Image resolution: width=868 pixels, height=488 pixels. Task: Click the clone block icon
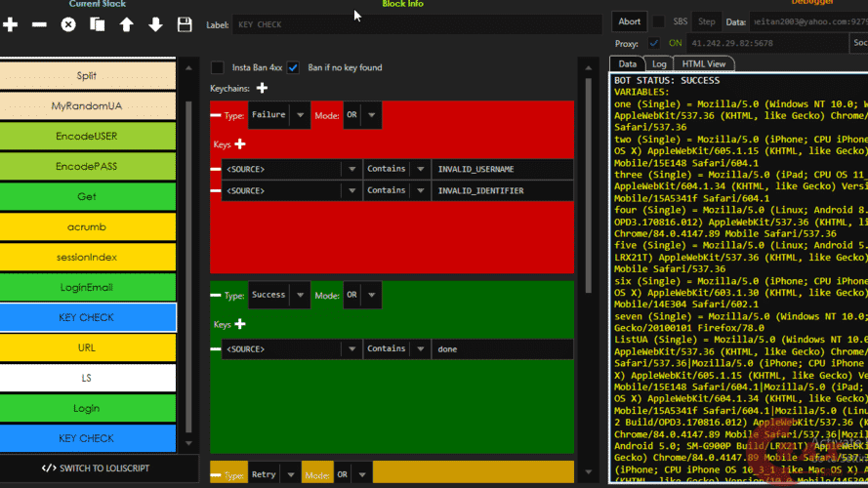click(x=98, y=24)
